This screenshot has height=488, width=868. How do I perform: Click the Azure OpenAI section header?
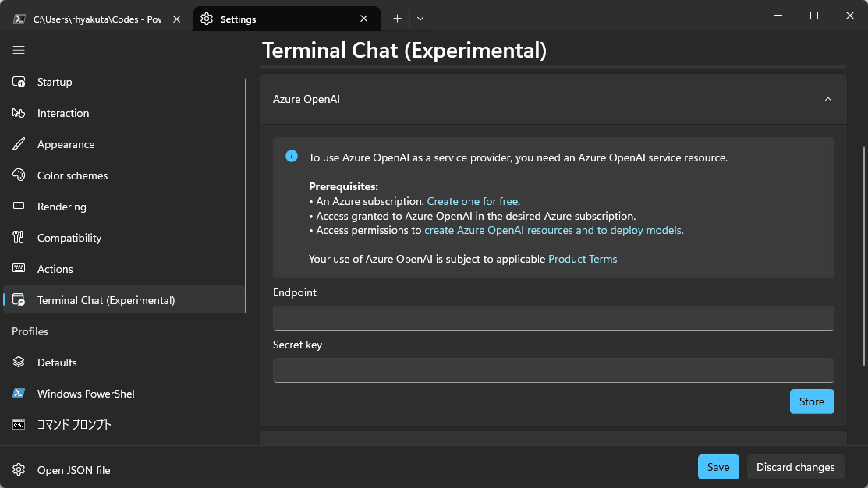click(x=553, y=100)
